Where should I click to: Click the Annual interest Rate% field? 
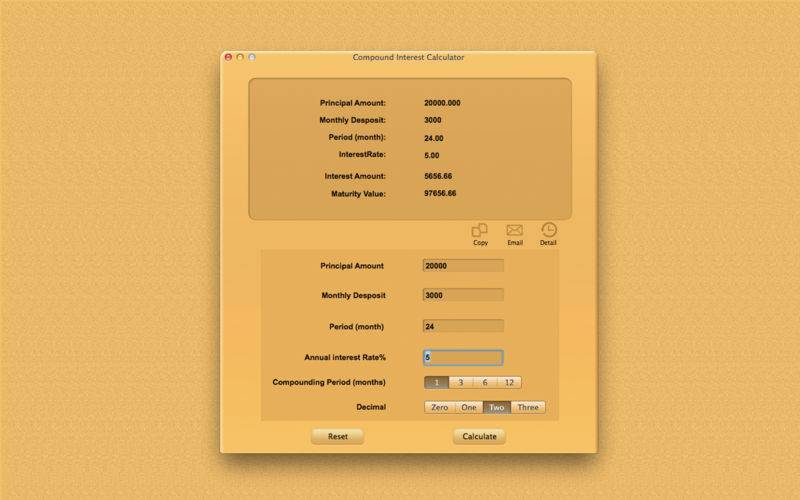tap(463, 357)
